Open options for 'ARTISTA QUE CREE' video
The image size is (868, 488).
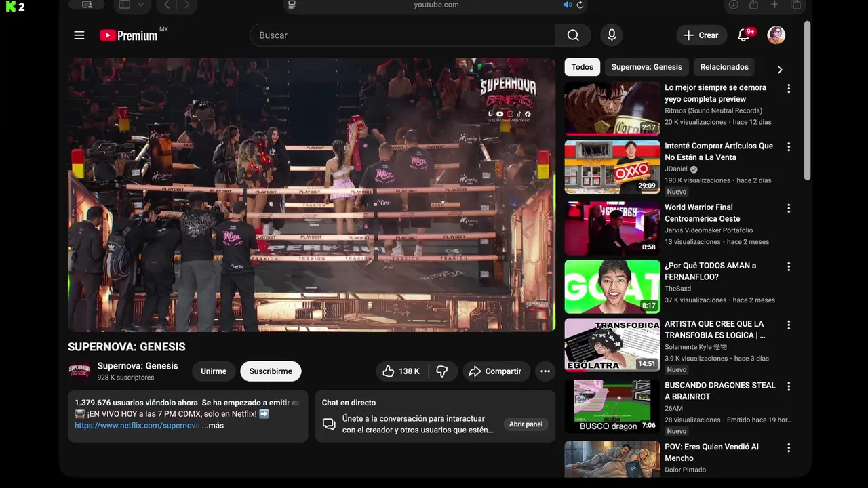(789, 325)
